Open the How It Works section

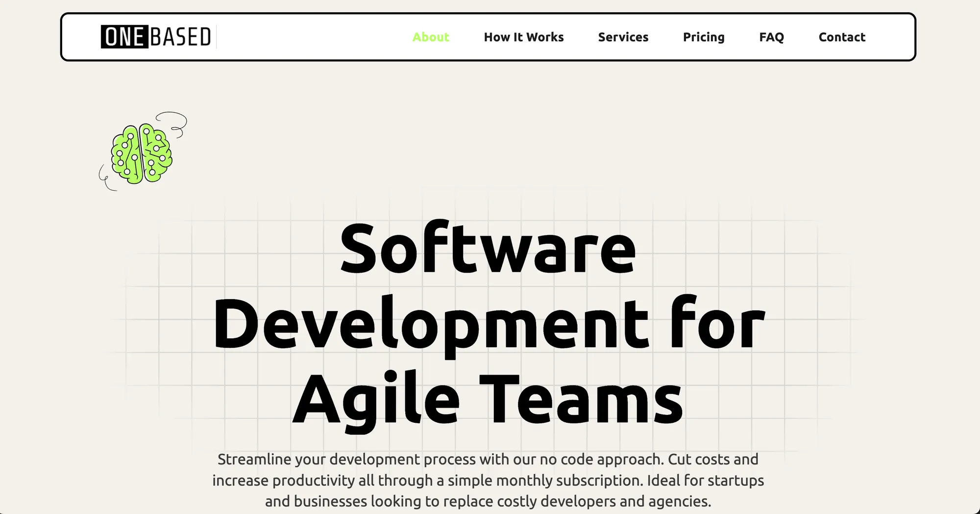tap(524, 37)
